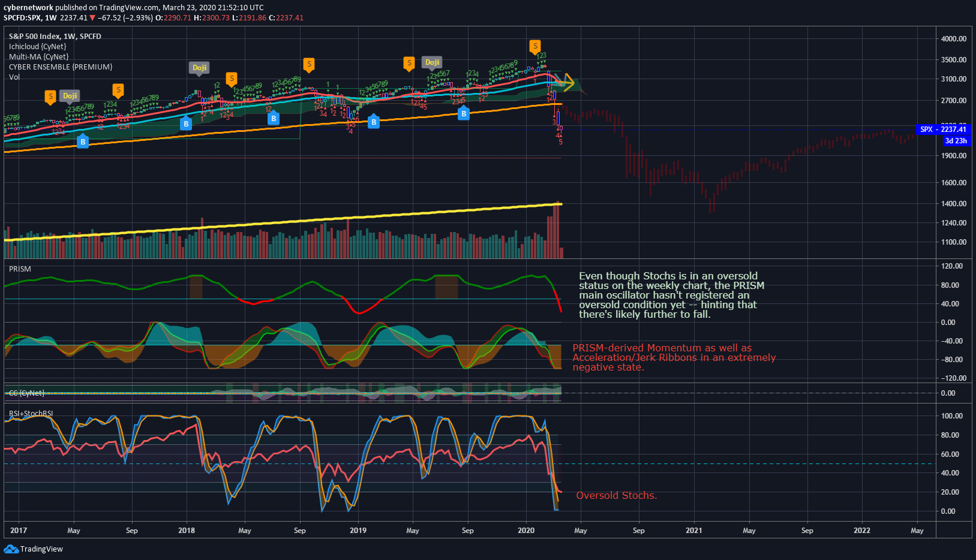
Task: Select the PRISM pane label
Action: tap(20, 269)
